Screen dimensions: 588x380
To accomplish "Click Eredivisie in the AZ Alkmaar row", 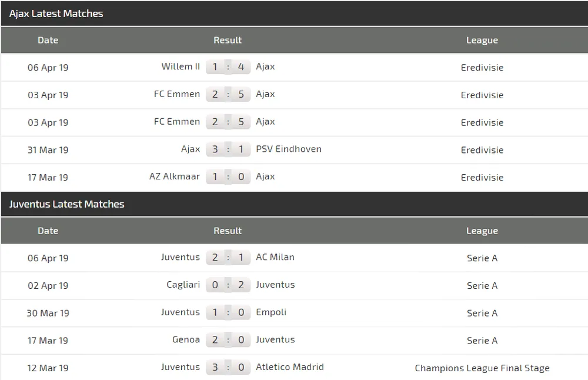I will coord(482,177).
